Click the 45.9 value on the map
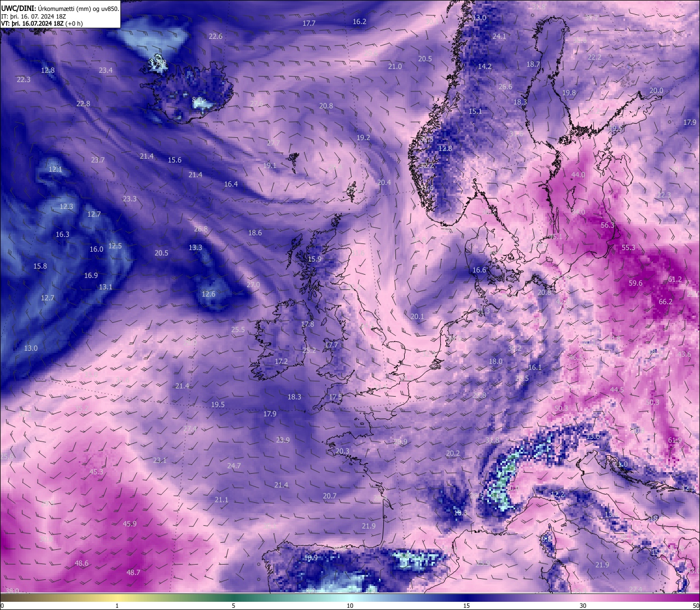Screen dimensions: 700x610 pos(130,524)
